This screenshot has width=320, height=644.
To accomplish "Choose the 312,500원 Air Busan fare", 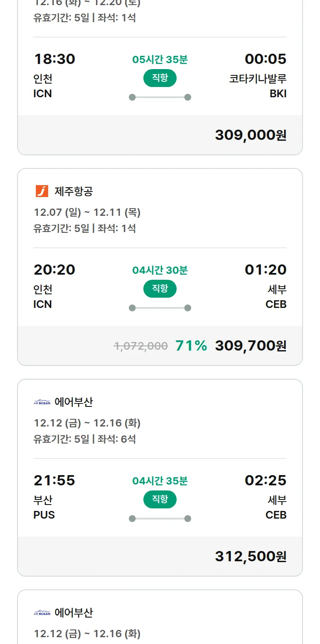I will (x=250, y=556).
